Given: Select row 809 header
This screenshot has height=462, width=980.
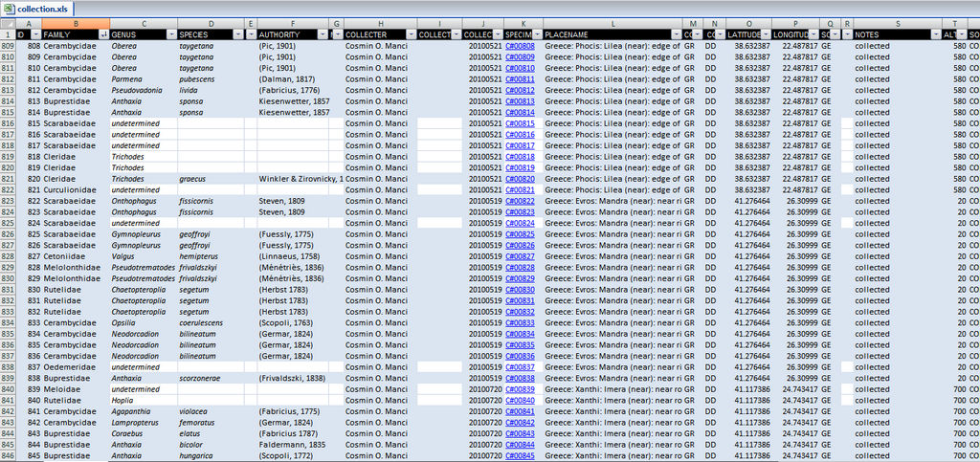Looking at the screenshot, I should (8, 45).
